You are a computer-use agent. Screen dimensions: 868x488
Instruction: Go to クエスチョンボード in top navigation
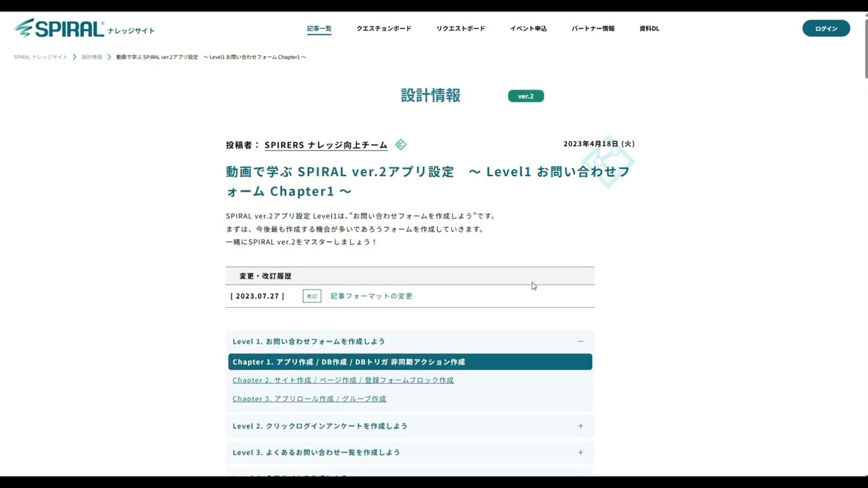[x=384, y=28]
